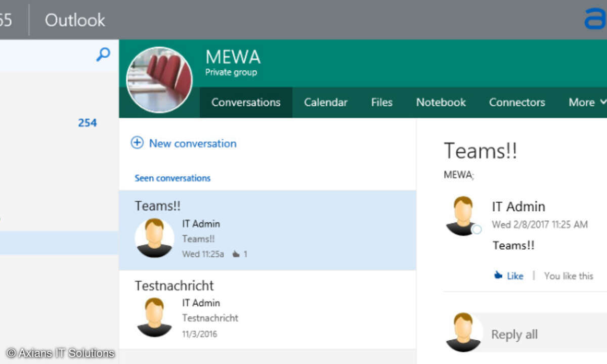Open the Calendar tab
The height and width of the screenshot is (364, 607).
pyautogui.click(x=326, y=102)
